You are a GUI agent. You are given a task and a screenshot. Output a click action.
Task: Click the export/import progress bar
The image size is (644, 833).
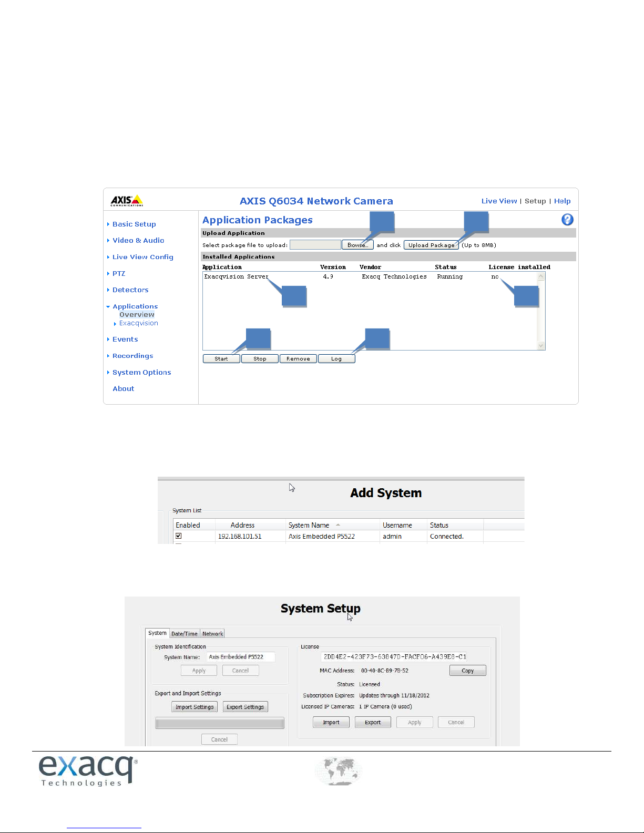pos(219,723)
